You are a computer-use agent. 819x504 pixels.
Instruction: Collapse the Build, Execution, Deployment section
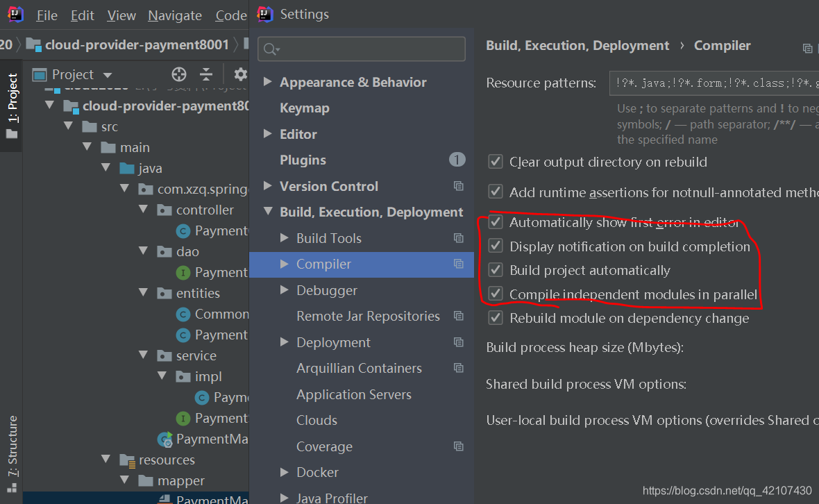click(269, 212)
